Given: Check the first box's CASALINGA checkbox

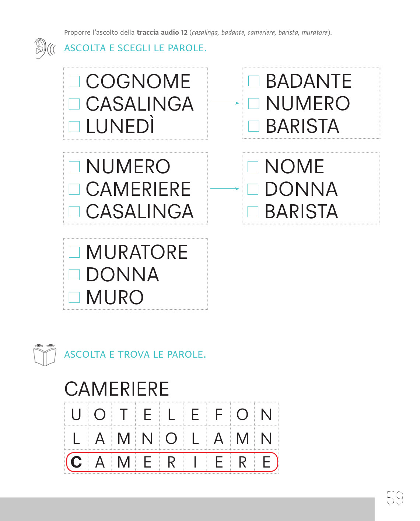Looking at the screenshot, I should pos(74,104).
